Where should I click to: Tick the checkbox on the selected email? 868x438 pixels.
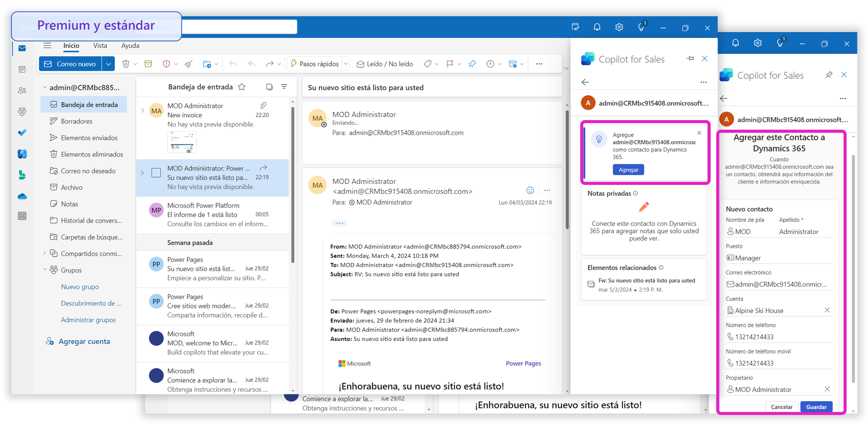point(156,173)
